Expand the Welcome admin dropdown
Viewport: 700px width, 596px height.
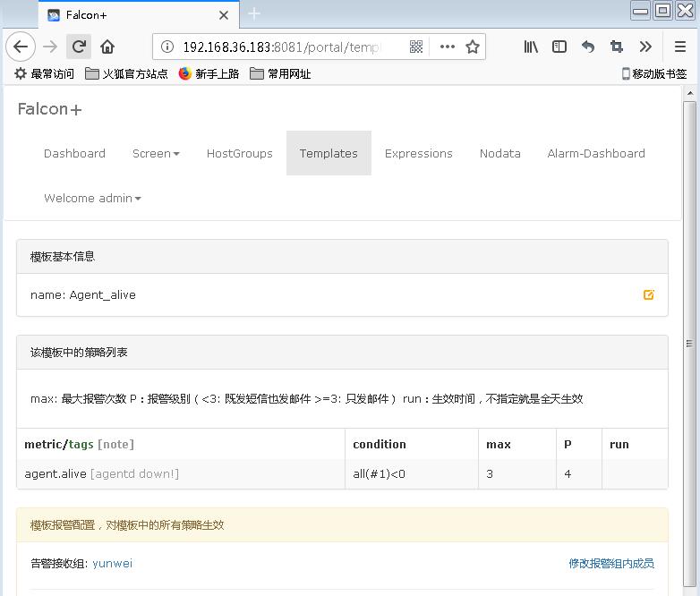92,198
